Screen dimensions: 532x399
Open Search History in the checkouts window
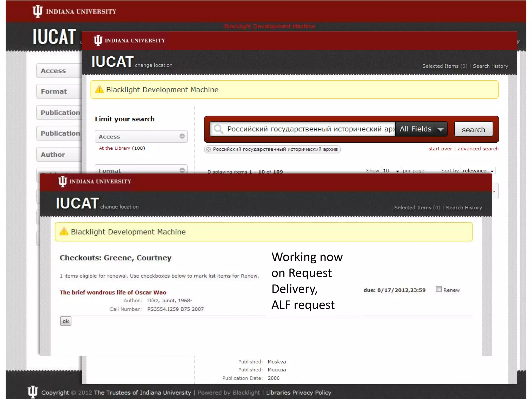[464, 208]
